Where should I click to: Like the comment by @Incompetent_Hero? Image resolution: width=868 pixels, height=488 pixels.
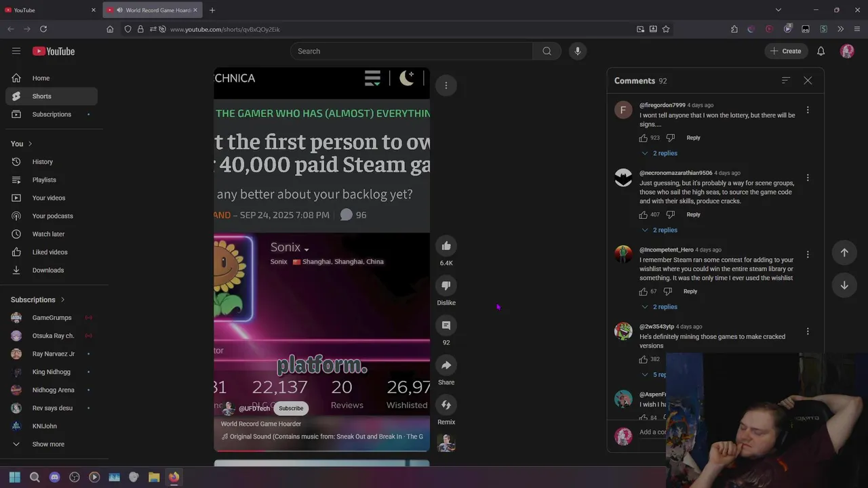(643, 291)
